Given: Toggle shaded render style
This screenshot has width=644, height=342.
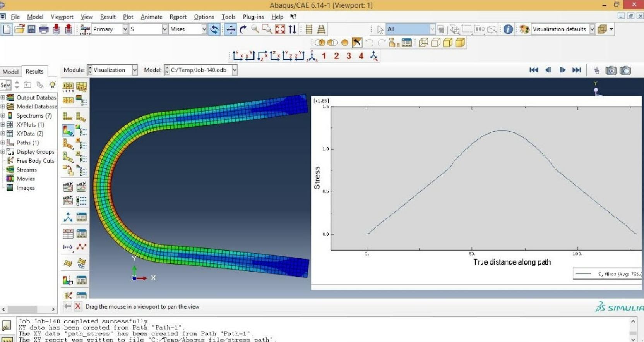Looking at the screenshot, I should click(460, 43).
